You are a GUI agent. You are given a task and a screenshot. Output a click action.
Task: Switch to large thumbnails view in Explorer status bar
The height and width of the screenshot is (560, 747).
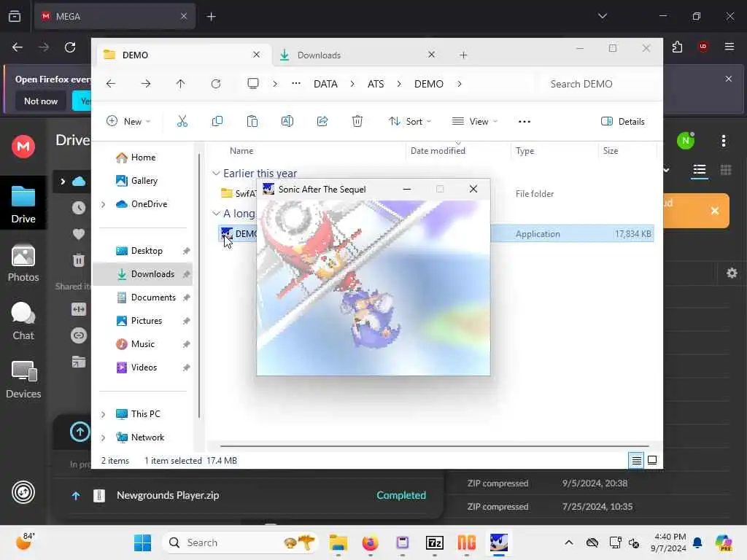tap(652, 461)
